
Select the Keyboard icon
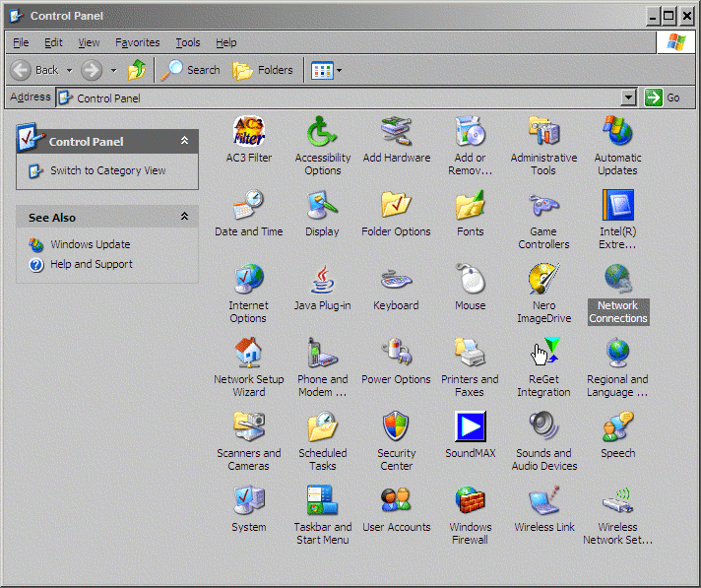(x=396, y=280)
